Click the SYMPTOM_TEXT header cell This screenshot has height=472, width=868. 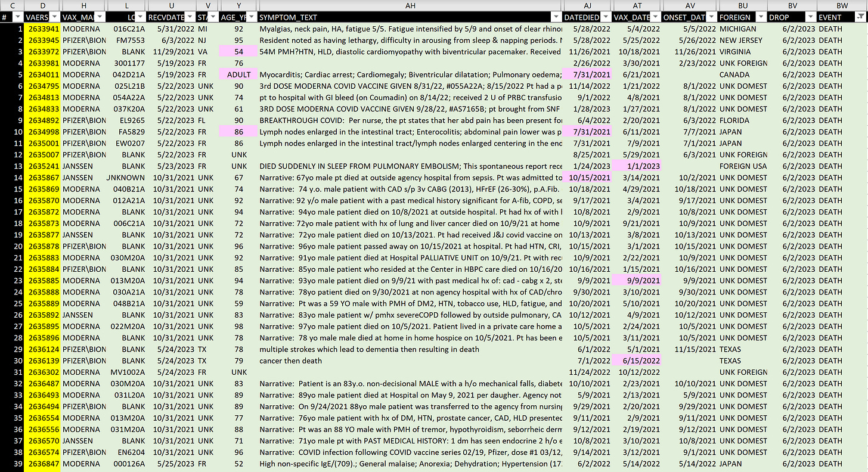point(411,17)
